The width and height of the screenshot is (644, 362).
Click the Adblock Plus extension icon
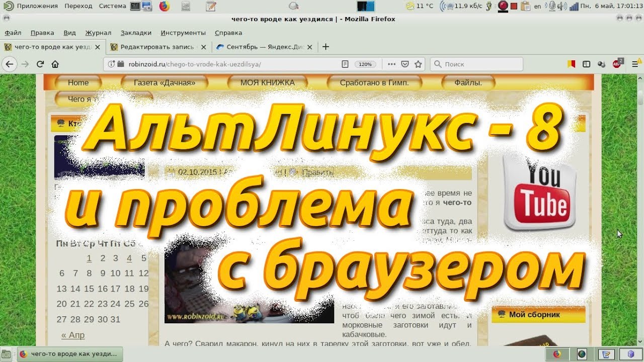(617, 64)
